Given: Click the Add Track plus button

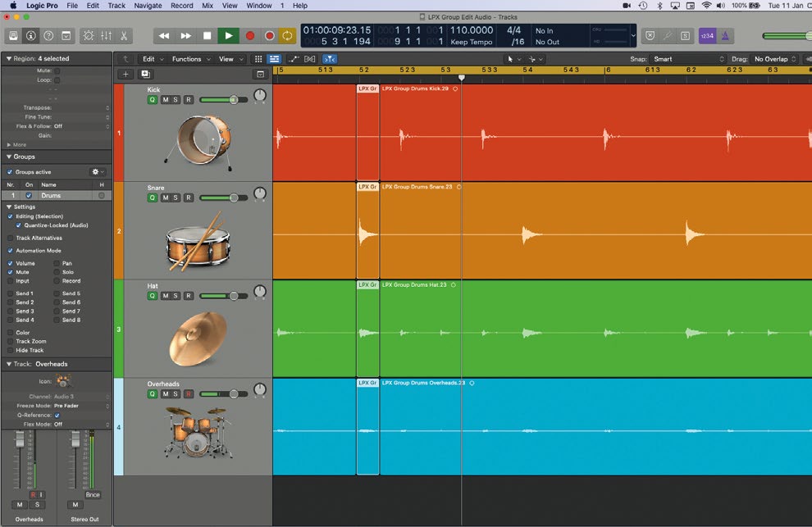Looking at the screenshot, I should [x=125, y=74].
